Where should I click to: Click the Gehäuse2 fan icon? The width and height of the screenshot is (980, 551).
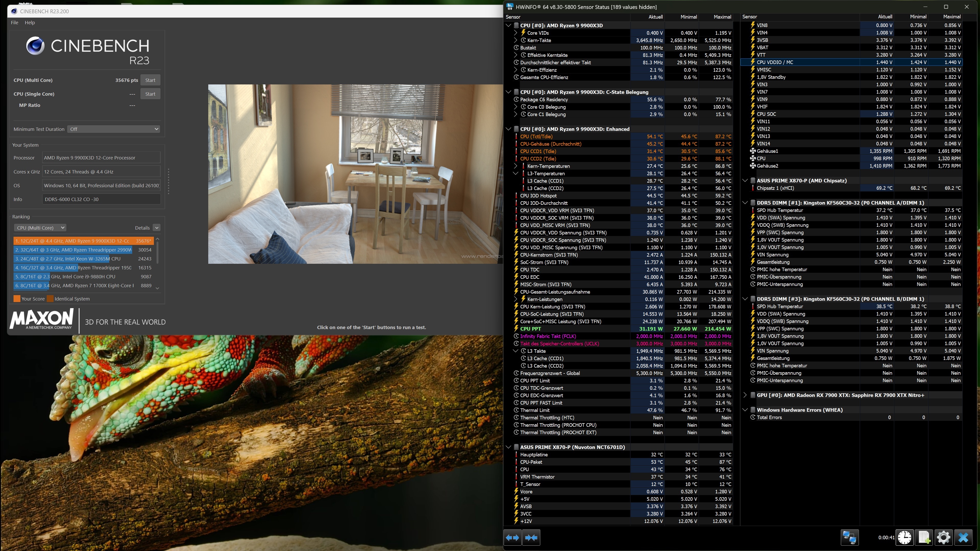pos(753,166)
